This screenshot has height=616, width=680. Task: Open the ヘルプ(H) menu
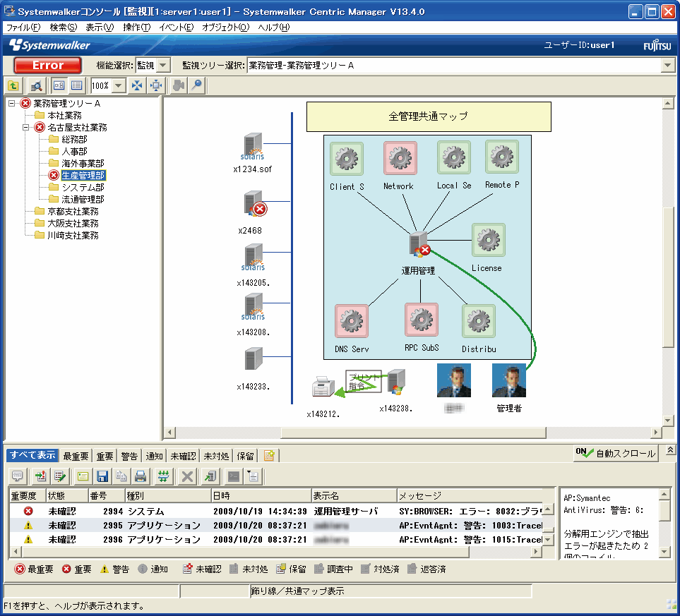(x=274, y=28)
